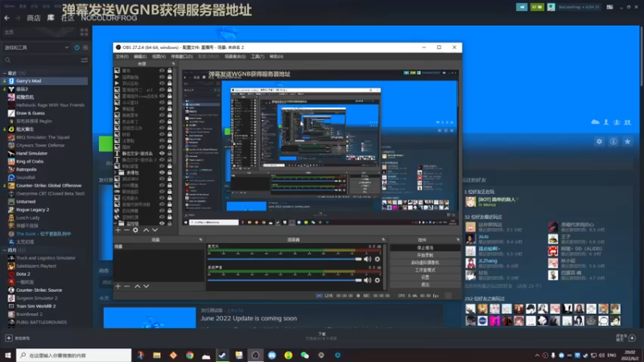Open Steam library filter options icon
Viewport: 644px width, 362px height.
(85, 60)
